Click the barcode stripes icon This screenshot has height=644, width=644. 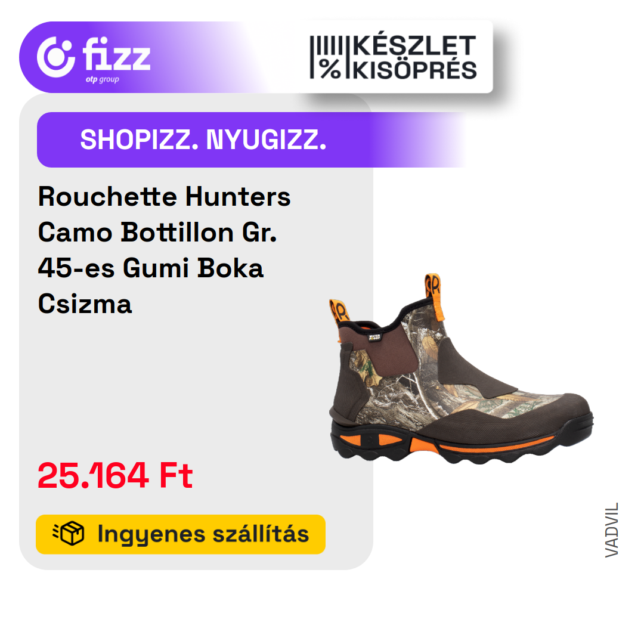pos(327,45)
